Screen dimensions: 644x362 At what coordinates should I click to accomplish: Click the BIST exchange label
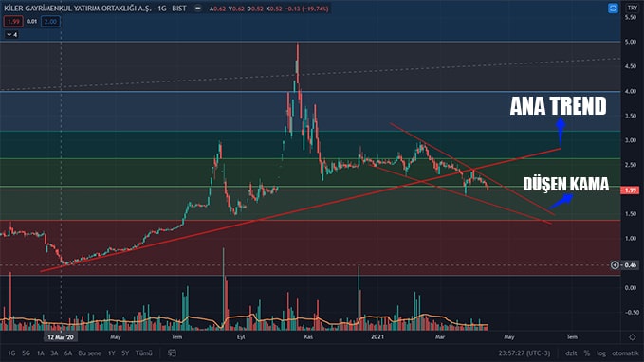click(x=179, y=9)
